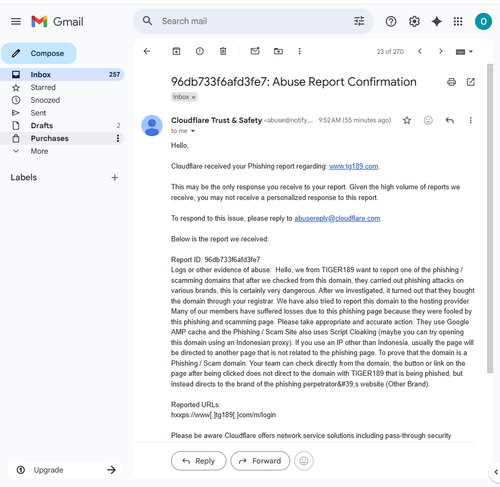Image resolution: width=500 pixels, height=487 pixels.
Task: Click the Reply button
Action: pyautogui.click(x=199, y=461)
